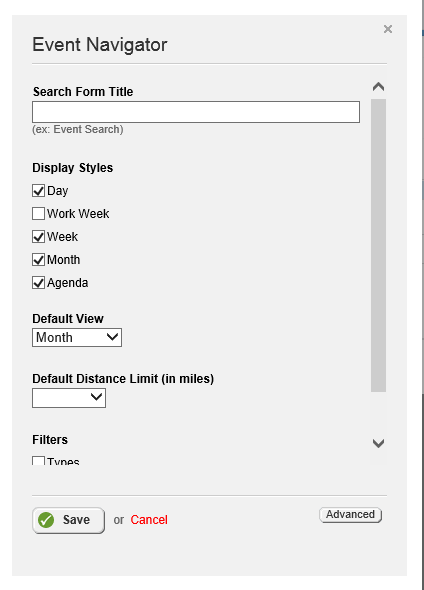Open the Advanced options

(x=350, y=514)
